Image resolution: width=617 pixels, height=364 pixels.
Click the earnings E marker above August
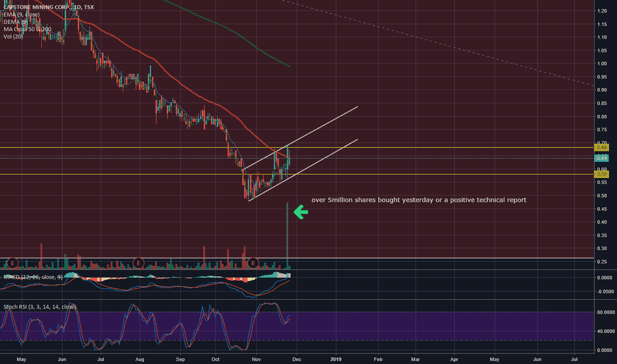point(138,263)
